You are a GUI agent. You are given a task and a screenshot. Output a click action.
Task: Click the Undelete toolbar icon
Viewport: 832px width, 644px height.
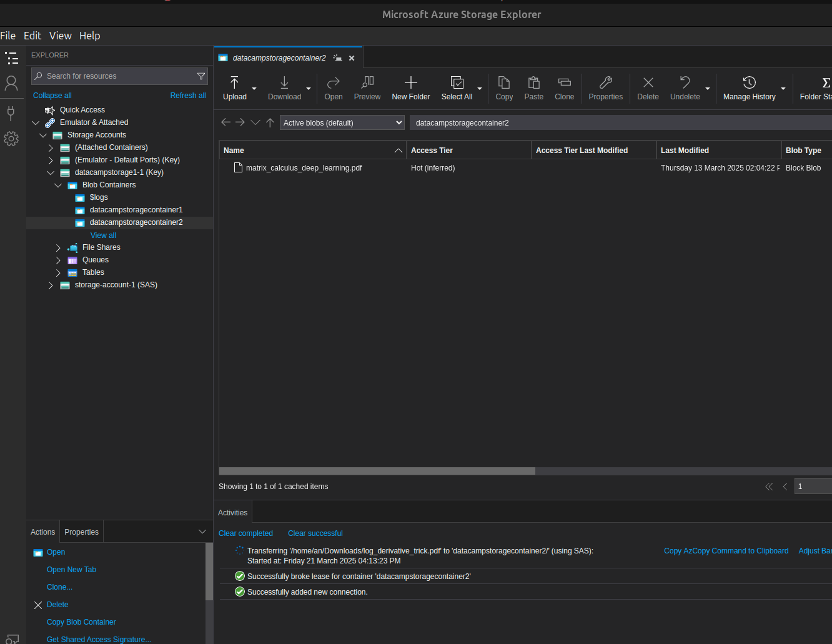pyautogui.click(x=685, y=88)
